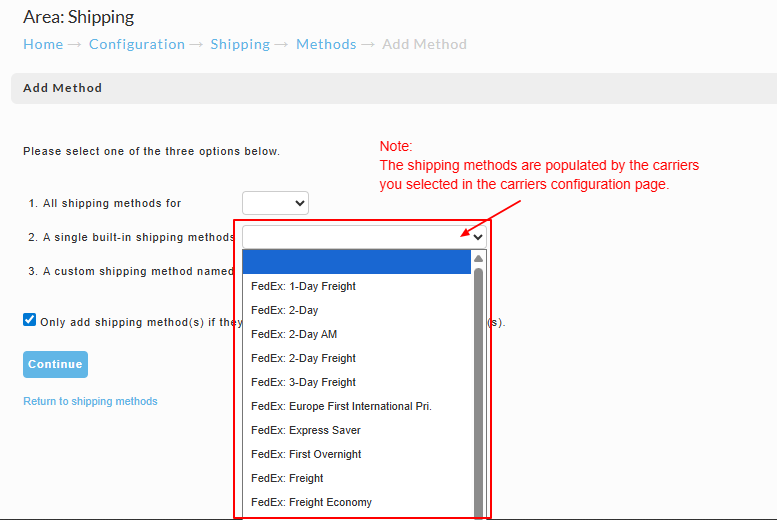Go to Configuration breadcrumb link
This screenshot has width=777, height=520.
137,44
